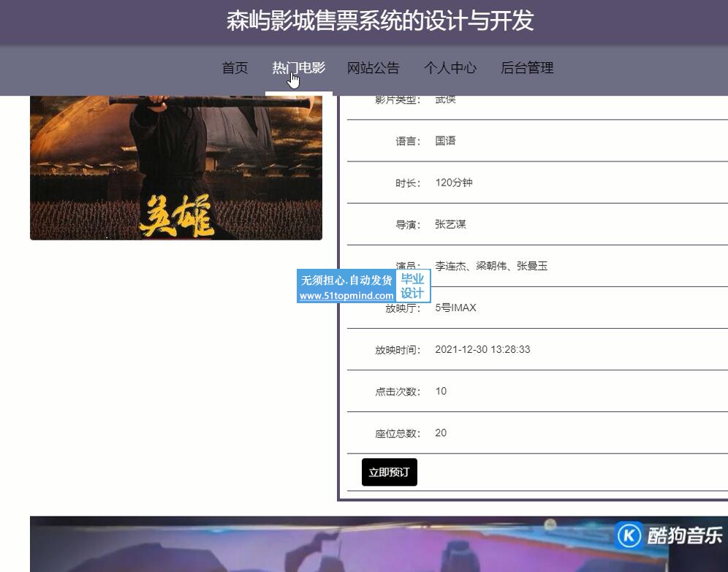The image size is (728, 572).
Task: Click the hall value 5号IMAX
Action: pos(455,308)
